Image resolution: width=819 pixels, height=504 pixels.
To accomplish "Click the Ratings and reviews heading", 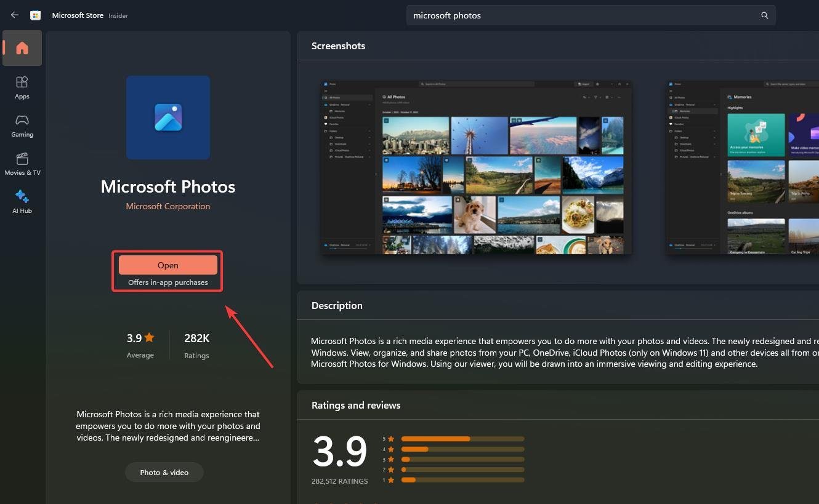I will (356, 405).
